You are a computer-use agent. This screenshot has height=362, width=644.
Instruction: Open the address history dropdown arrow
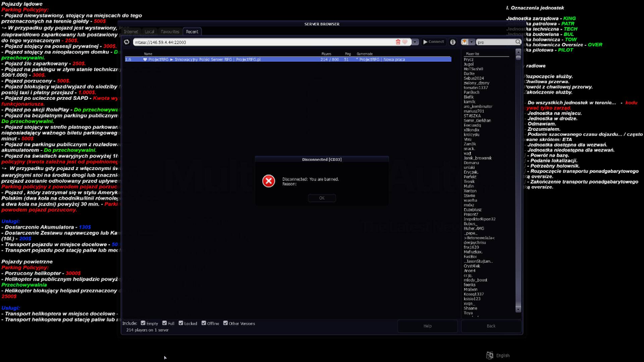[x=415, y=42]
